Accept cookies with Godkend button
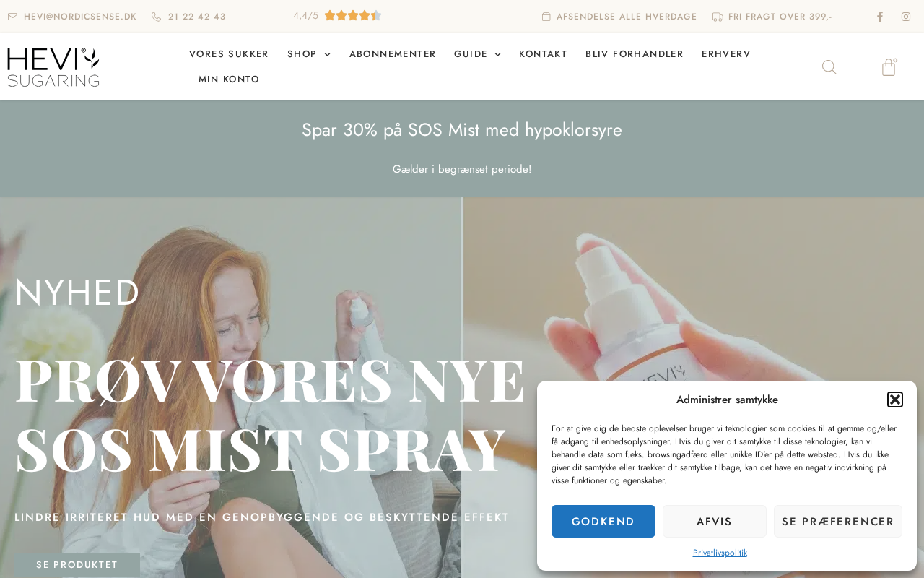Viewport: 924px width, 578px height. 603,522
